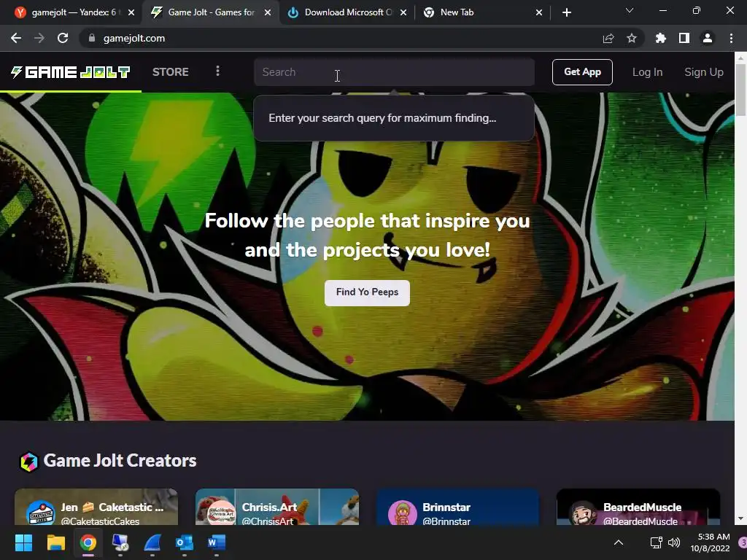Bookmark this page with star
747x560 pixels.
tap(632, 38)
